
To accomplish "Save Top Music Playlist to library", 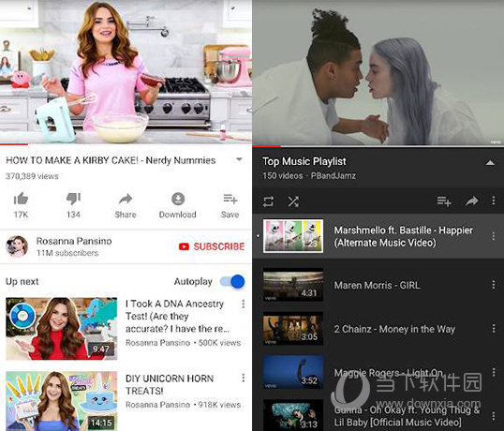I will coord(444,201).
